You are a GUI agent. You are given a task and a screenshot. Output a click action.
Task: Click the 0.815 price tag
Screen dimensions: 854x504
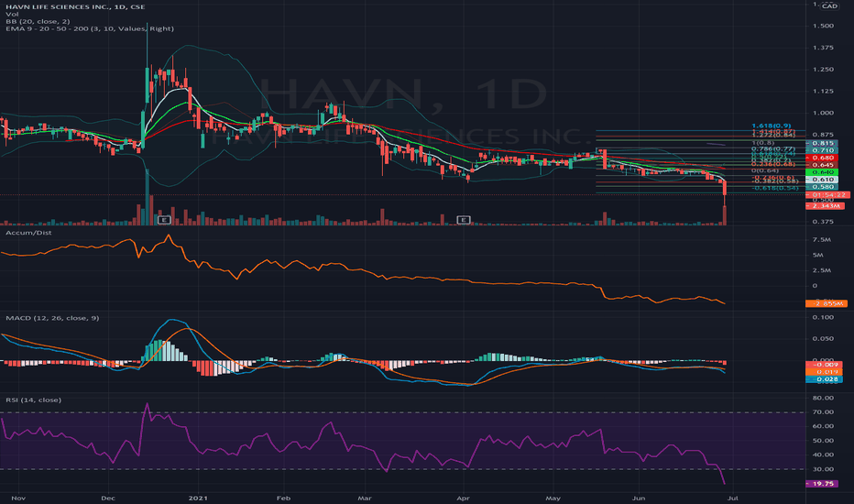tap(822, 143)
